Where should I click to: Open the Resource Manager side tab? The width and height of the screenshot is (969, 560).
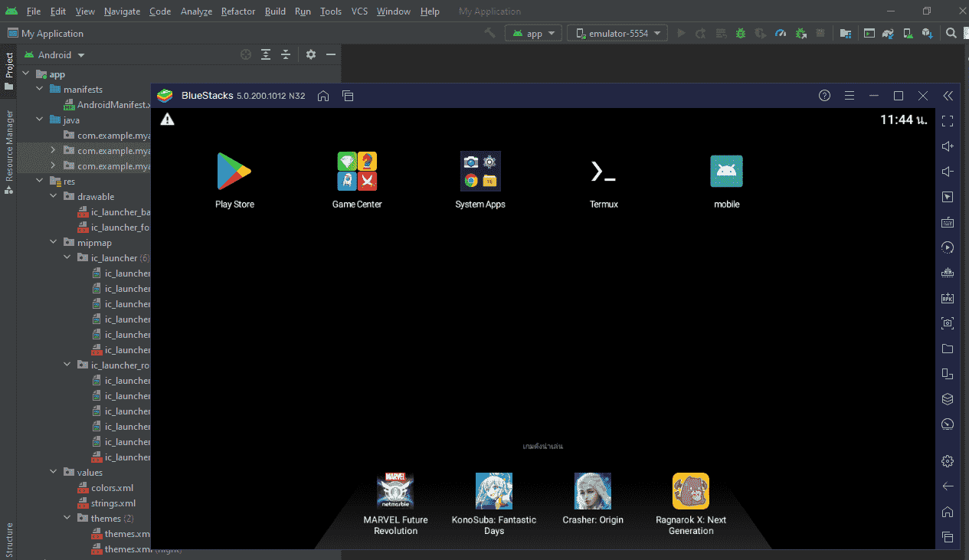click(x=8, y=152)
